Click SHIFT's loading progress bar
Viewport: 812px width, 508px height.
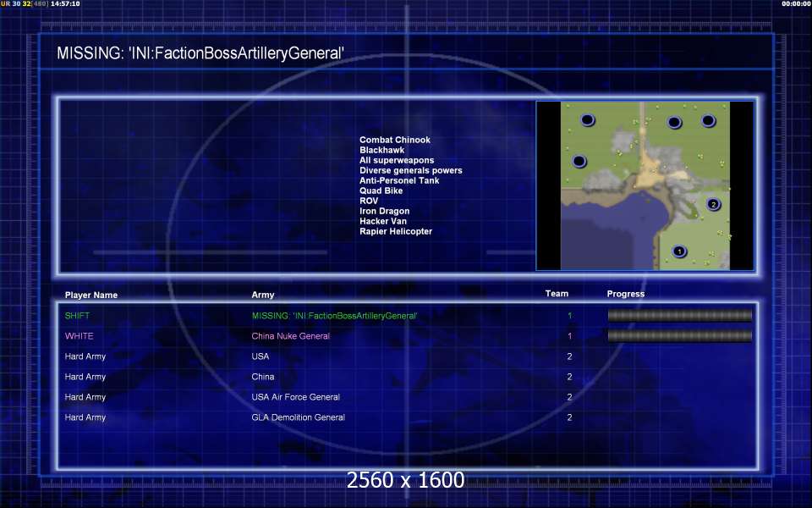click(x=679, y=315)
